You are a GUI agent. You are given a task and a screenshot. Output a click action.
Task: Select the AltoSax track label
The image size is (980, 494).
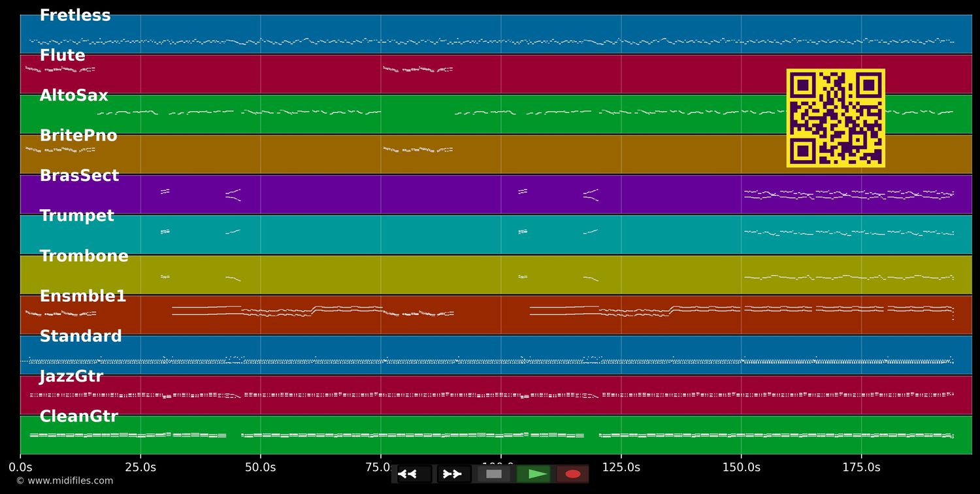click(74, 95)
